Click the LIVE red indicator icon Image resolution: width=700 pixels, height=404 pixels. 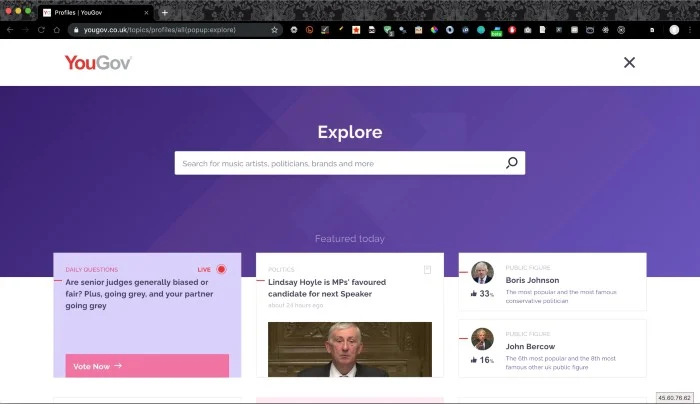click(x=221, y=269)
